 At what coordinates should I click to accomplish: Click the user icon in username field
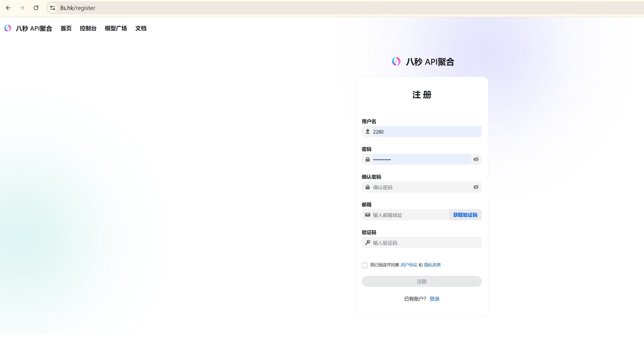tap(368, 132)
